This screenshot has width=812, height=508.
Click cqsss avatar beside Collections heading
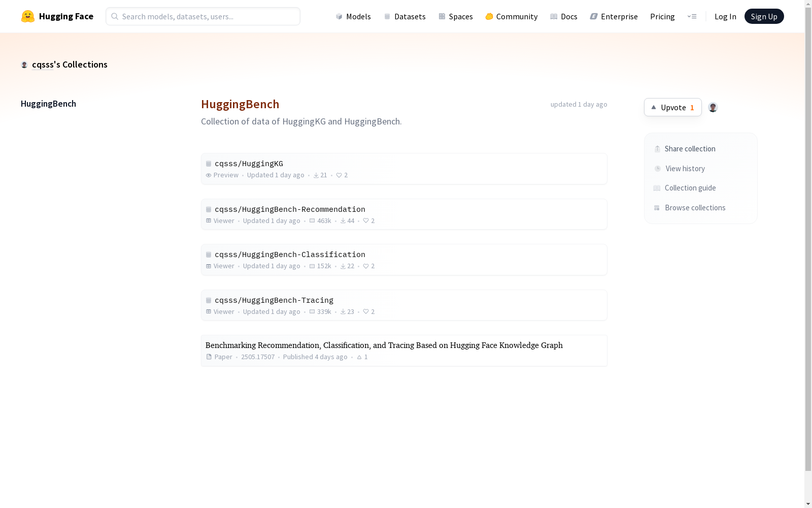click(x=24, y=65)
